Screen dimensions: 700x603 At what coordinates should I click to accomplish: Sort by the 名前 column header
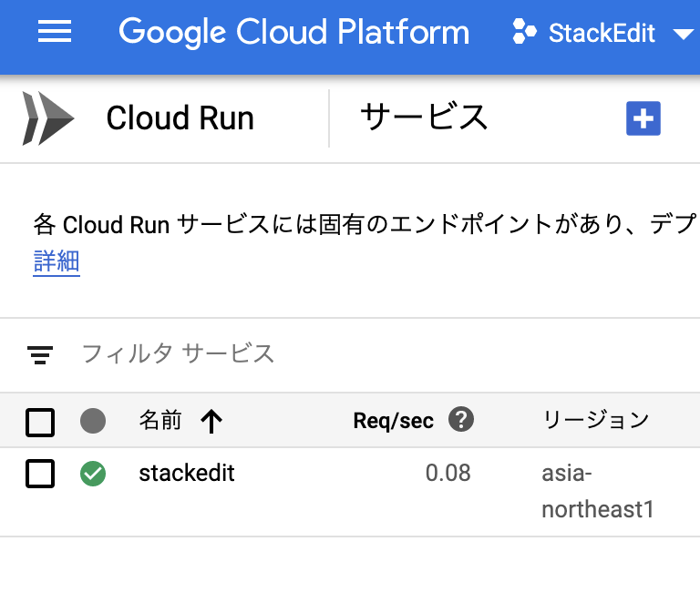click(160, 420)
